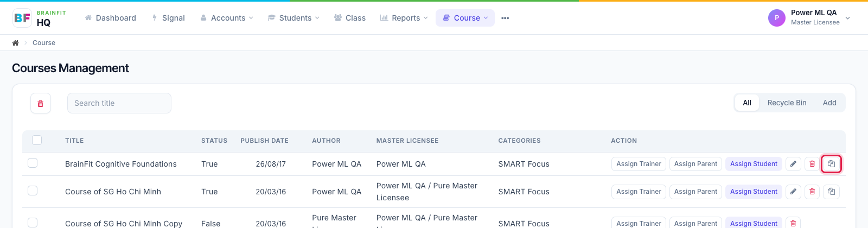Delete BrainFit Cognitive Foundations with trash icon
The image size is (868, 228).
pyautogui.click(x=812, y=164)
